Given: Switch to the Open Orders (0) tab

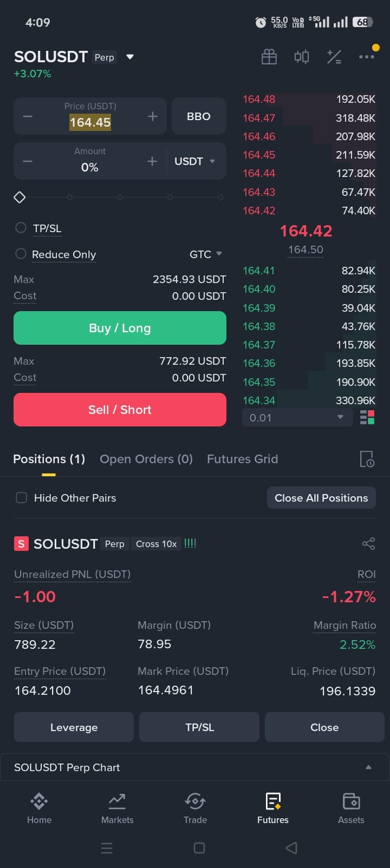Looking at the screenshot, I should click(x=146, y=459).
